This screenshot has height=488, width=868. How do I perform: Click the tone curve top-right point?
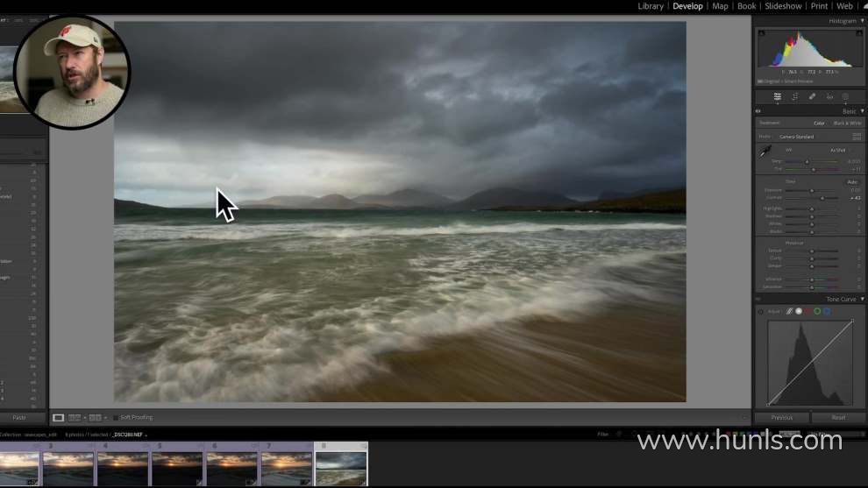pyautogui.click(x=852, y=321)
